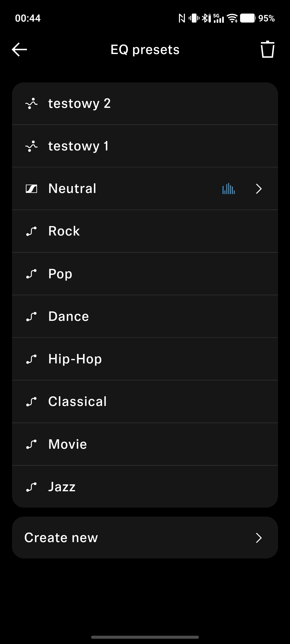
Task: Tap the battery indicator in status bar
Action: coord(247,18)
